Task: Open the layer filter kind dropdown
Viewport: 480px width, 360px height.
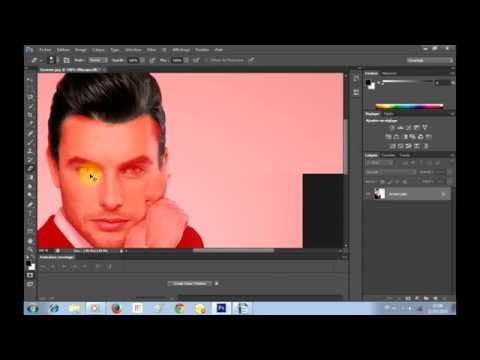Action: pyautogui.click(x=379, y=163)
